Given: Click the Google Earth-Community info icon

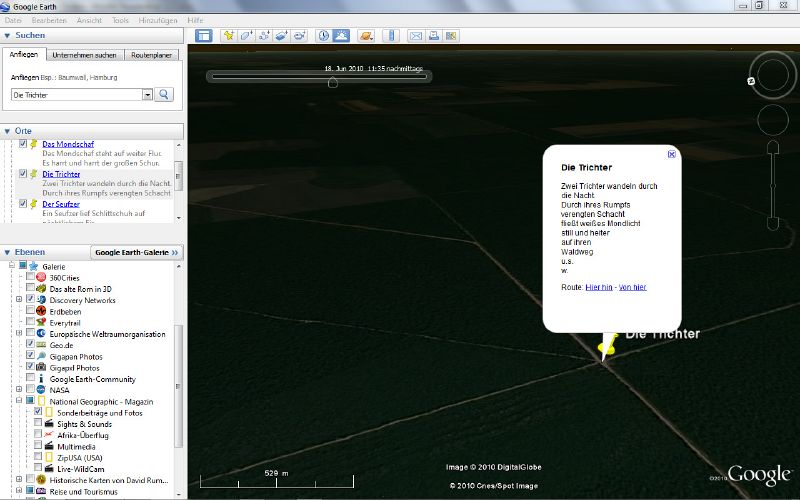Looking at the screenshot, I should click(x=41, y=379).
